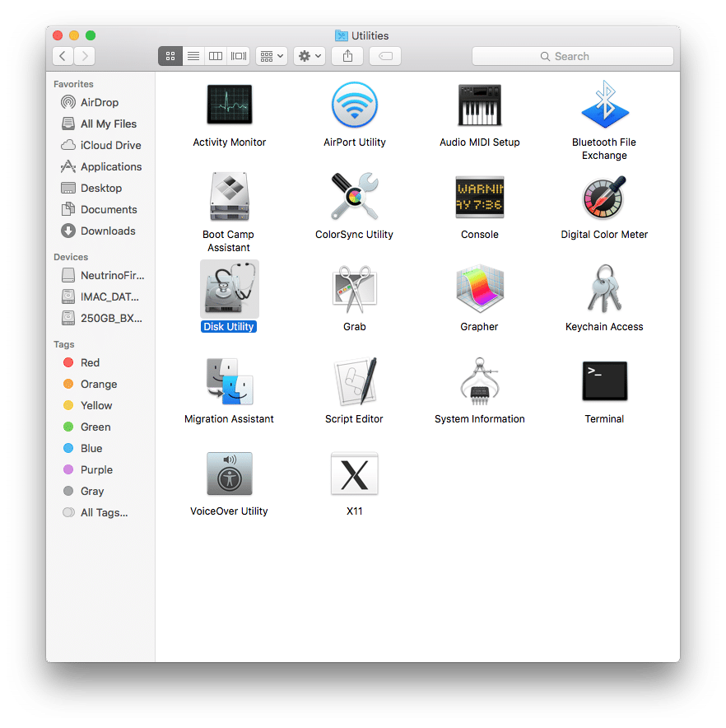Switch to list view in the toolbar
726x728 pixels.
pyautogui.click(x=193, y=56)
